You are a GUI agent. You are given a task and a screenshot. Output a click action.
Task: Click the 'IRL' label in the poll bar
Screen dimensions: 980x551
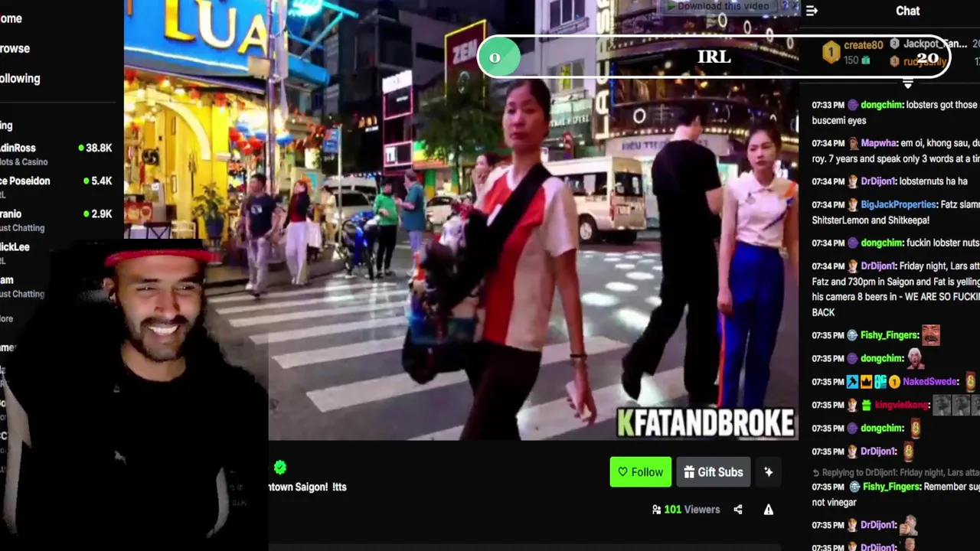pyautogui.click(x=714, y=57)
